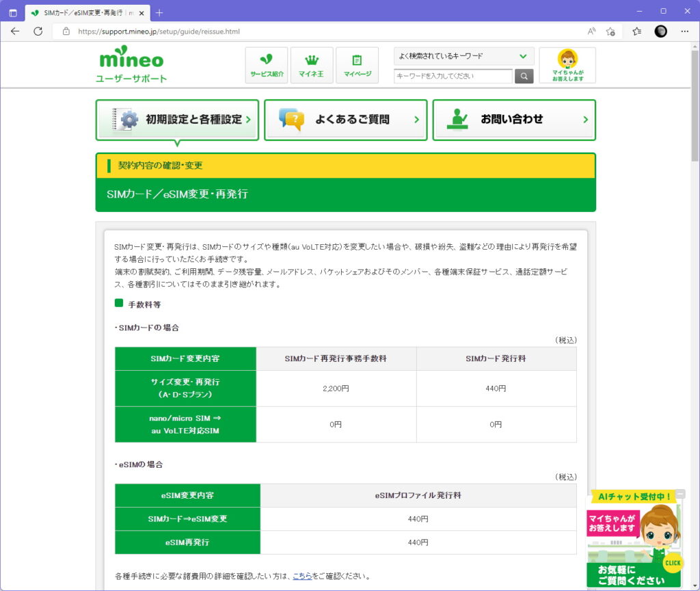
Task: Click the サイズ変更・再発行 row header
Action: [185, 389]
